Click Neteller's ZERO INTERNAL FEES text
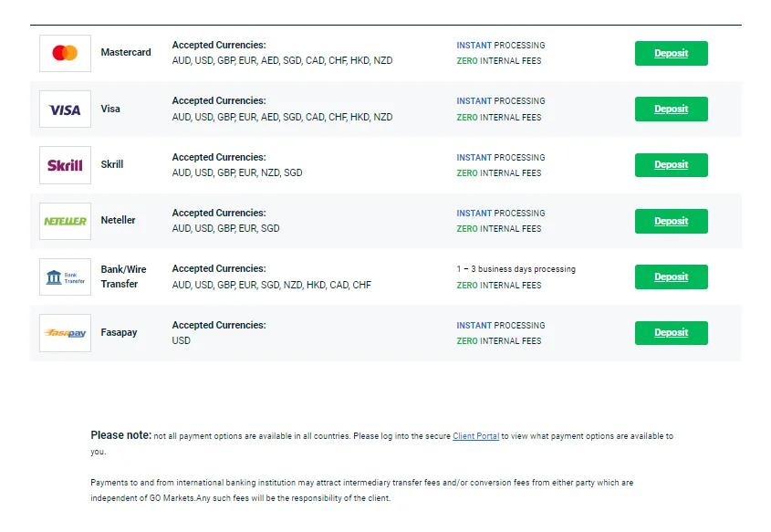This screenshot has height=532, width=771. coord(498,229)
